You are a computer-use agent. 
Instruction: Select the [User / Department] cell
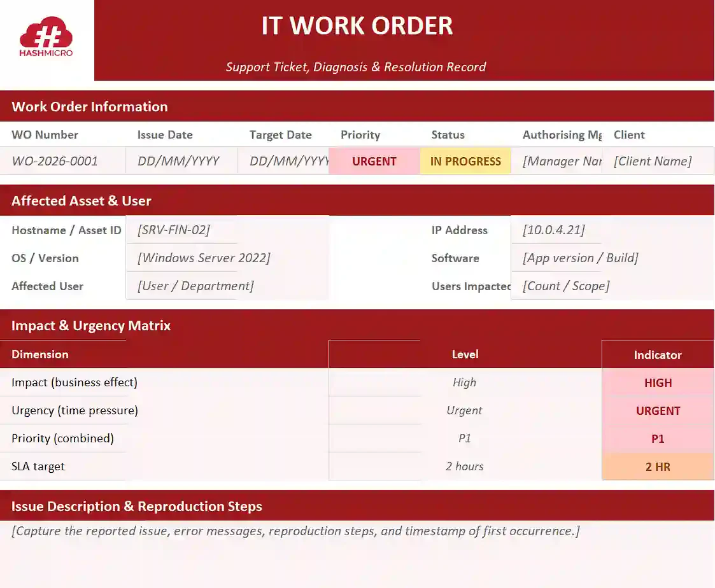point(227,286)
